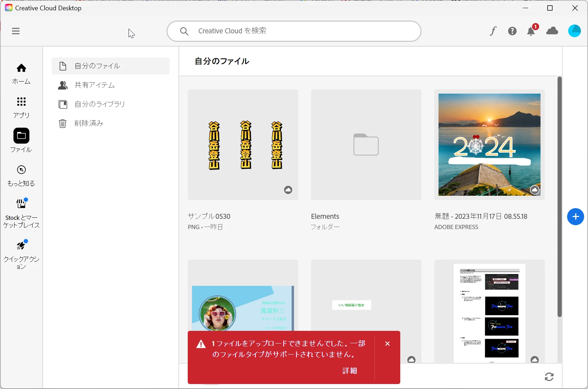Check cloud sync status icon
This screenshot has width=588, height=389.
coord(552,31)
